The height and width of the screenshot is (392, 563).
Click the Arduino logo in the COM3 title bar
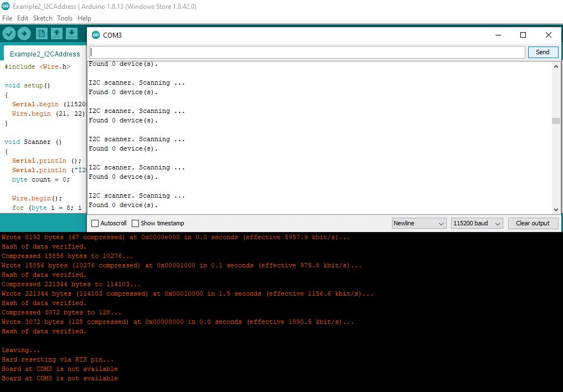[97, 35]
